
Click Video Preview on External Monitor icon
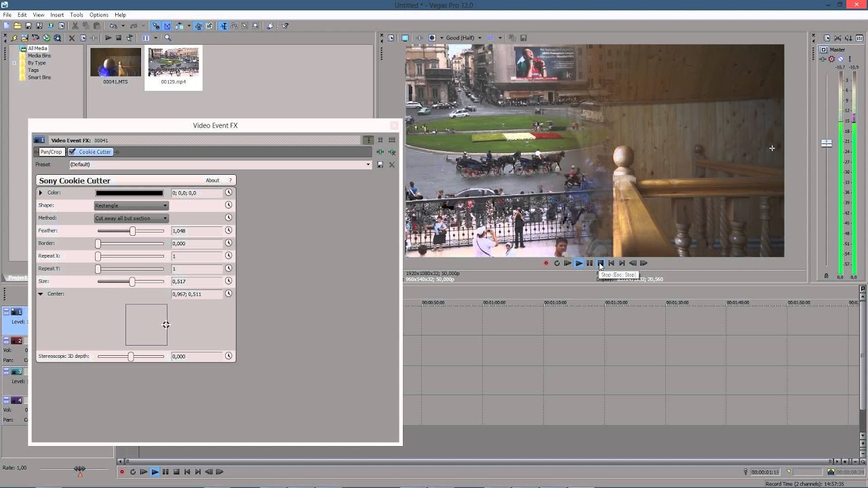coord(405,38)
